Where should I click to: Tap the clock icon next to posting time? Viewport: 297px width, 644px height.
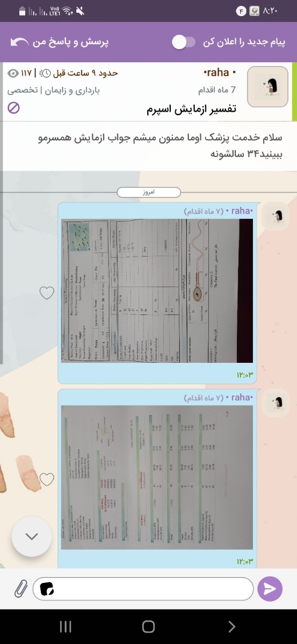(x=46, y=73)
